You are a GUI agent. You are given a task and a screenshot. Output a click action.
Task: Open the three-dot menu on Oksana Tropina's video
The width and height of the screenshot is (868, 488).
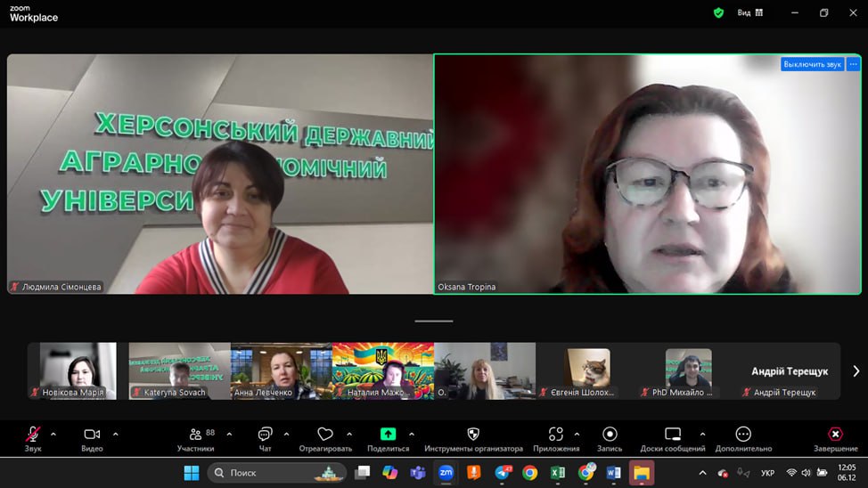click(853, 64)
